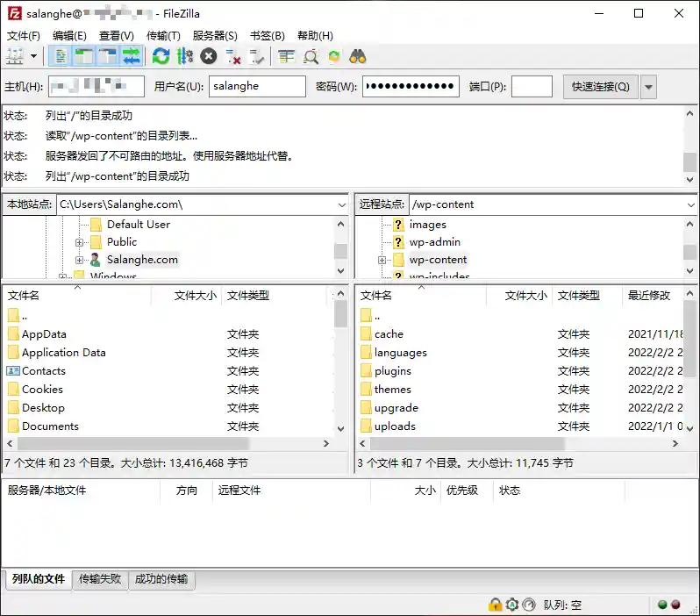Open quick connect history dropdown
The image size is (700, 616).
tap(648, 87)
